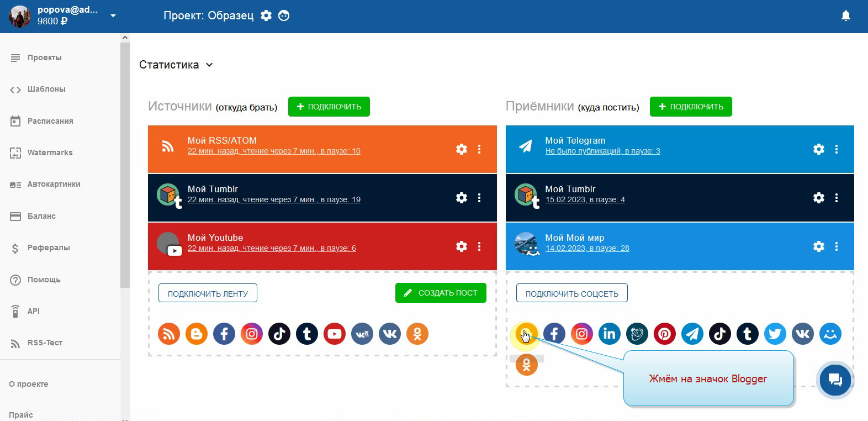Select the Twitter icon in receivers
868x421 pixels.
[775, 334]
